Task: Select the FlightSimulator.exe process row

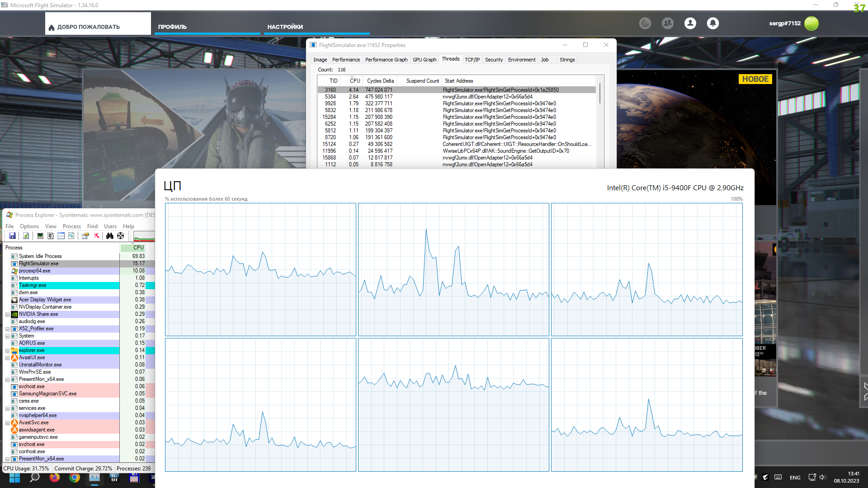Action: [x=79, y=264]
